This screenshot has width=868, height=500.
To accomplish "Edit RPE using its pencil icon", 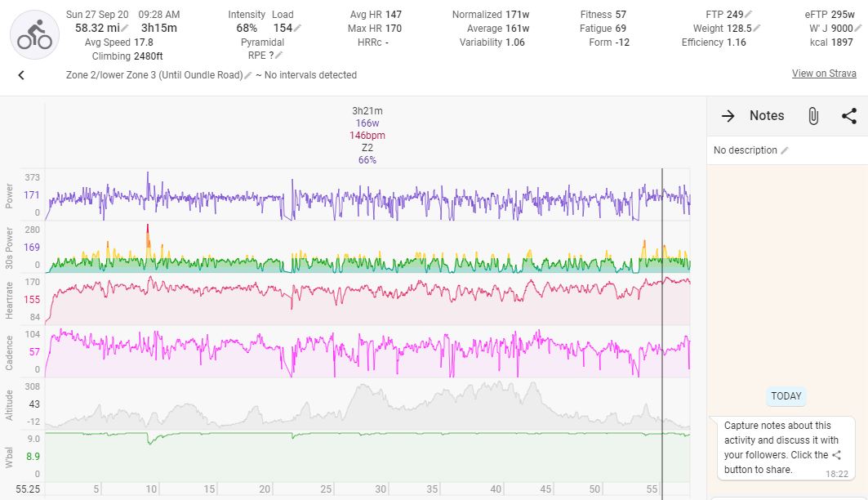I will (x=279, y=56).
